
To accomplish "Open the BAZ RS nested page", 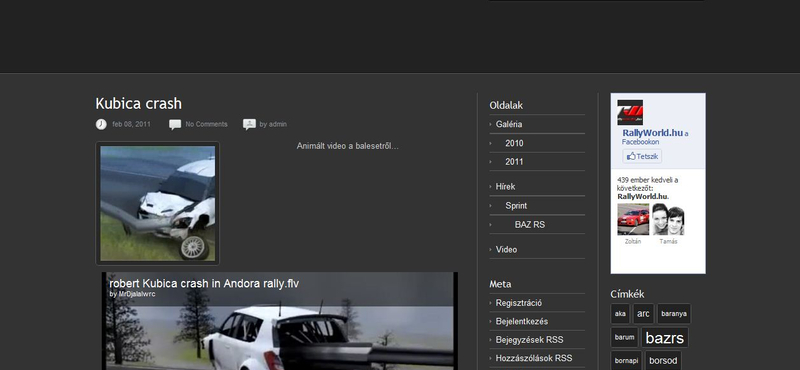I will click(530, 225).
